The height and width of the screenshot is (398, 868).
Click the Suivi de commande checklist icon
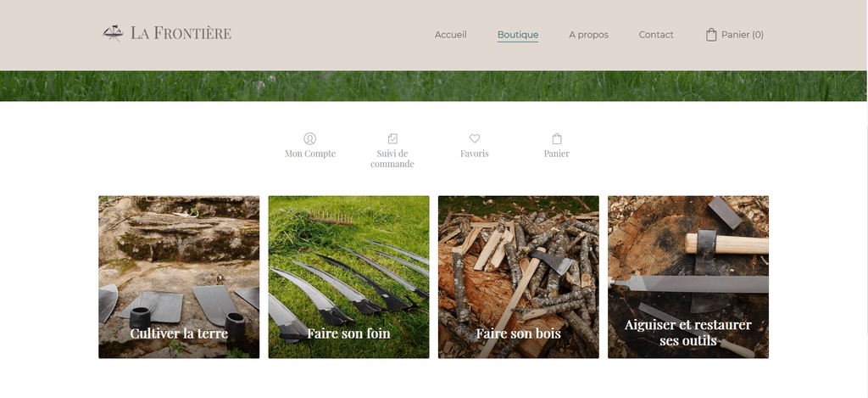[392, 138]
